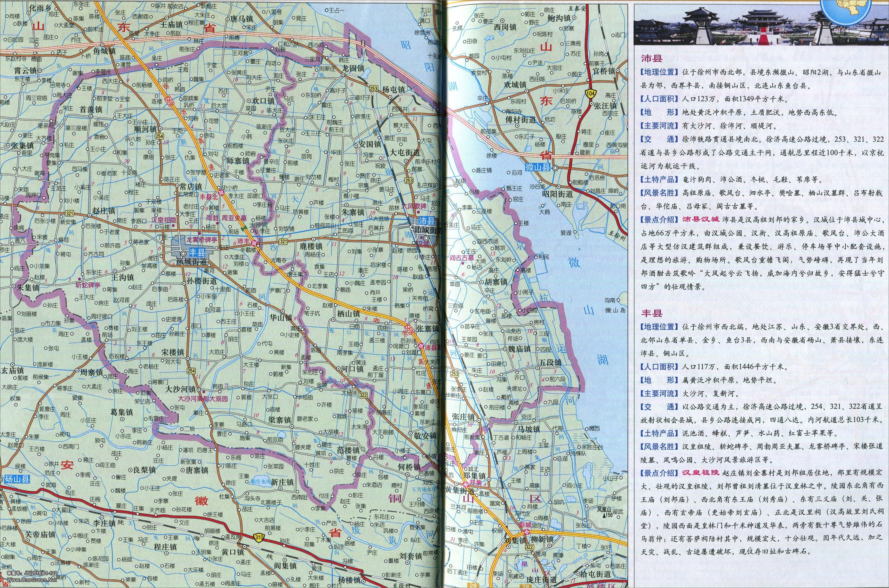The height and width of the screenshot is (588, 889).
Task: Click the 大风歌碑 attraction label near 沛县
Action: pyautogui.click(x=414, y=206)
